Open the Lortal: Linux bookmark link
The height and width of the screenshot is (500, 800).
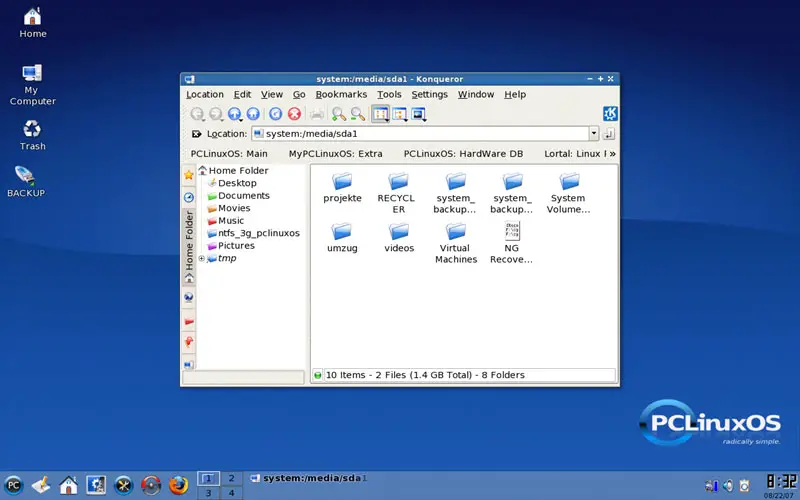[x=575, y=154]
